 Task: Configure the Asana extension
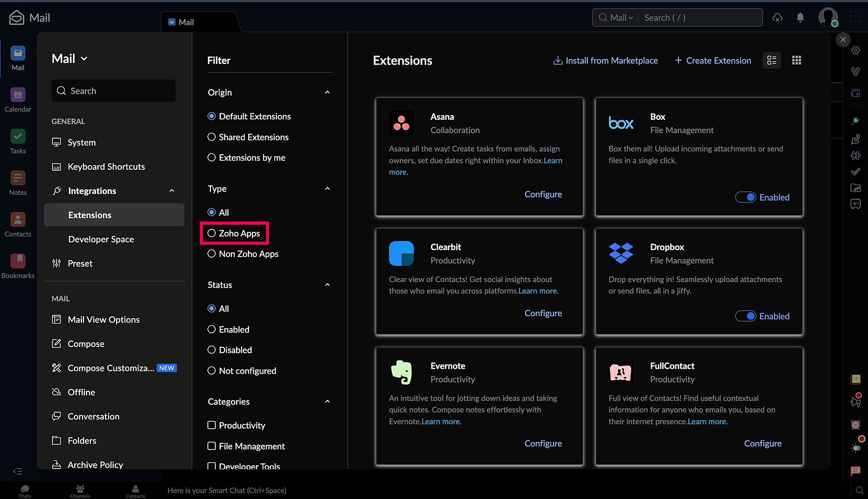tap(543, 194)
